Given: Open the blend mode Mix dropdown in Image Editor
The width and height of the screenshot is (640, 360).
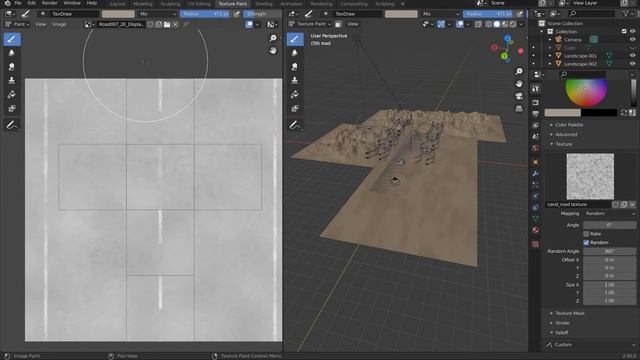Looking at the screenshot, I should pos(157,14).
